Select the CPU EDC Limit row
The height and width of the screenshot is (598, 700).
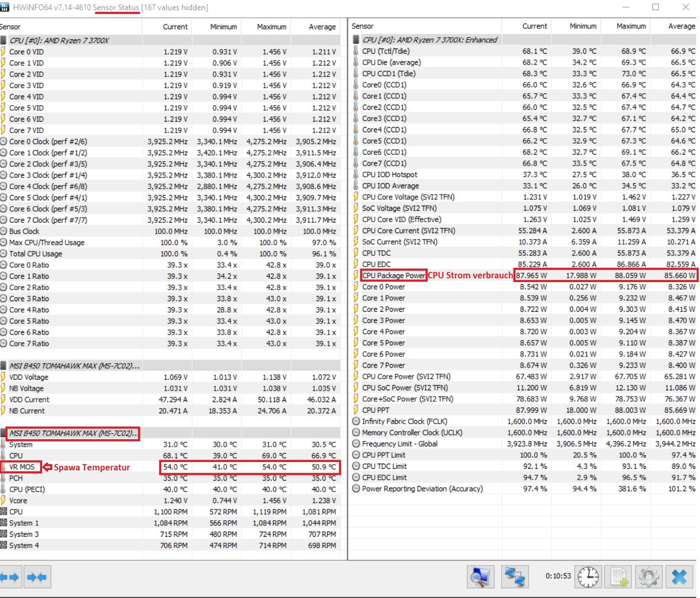coord(522,477)
